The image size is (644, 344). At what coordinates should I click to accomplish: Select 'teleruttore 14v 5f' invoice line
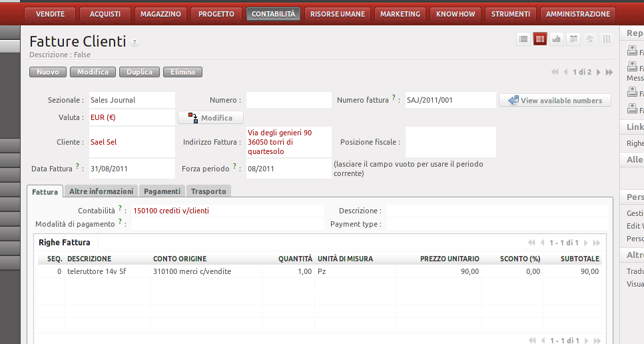click(97, 271)
